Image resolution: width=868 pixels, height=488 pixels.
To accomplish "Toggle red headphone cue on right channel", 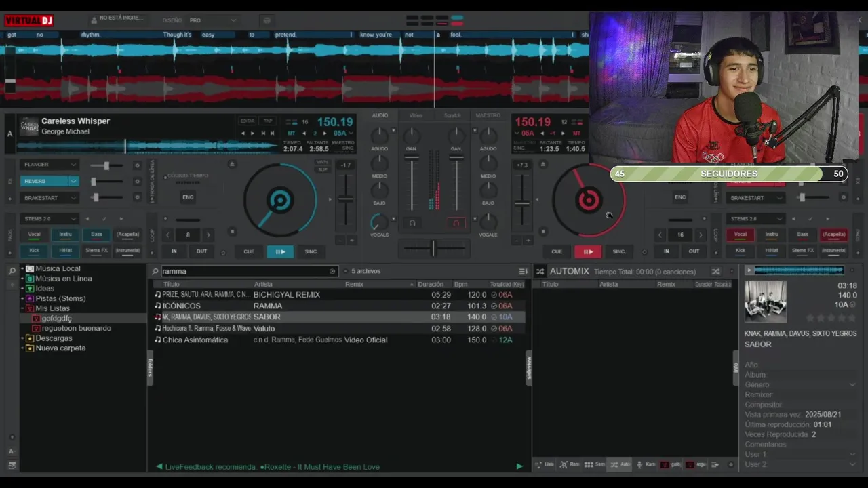I will pyautogui.click(x=456, y=222).
